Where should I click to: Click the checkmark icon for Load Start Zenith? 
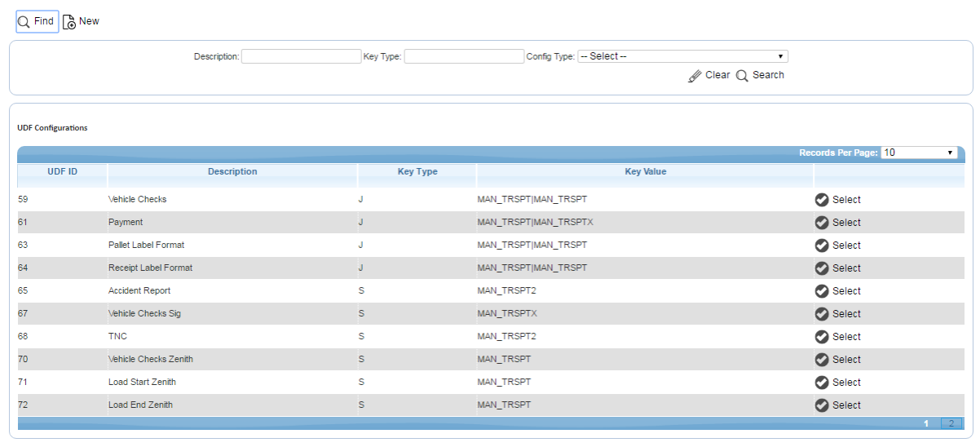[x=822, y=383]
